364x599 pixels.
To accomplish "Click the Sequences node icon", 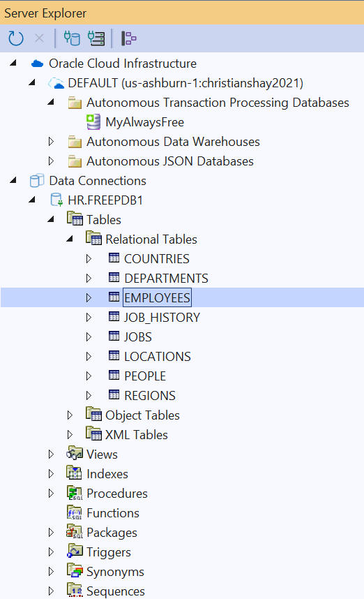I will (x=75, y=590).
